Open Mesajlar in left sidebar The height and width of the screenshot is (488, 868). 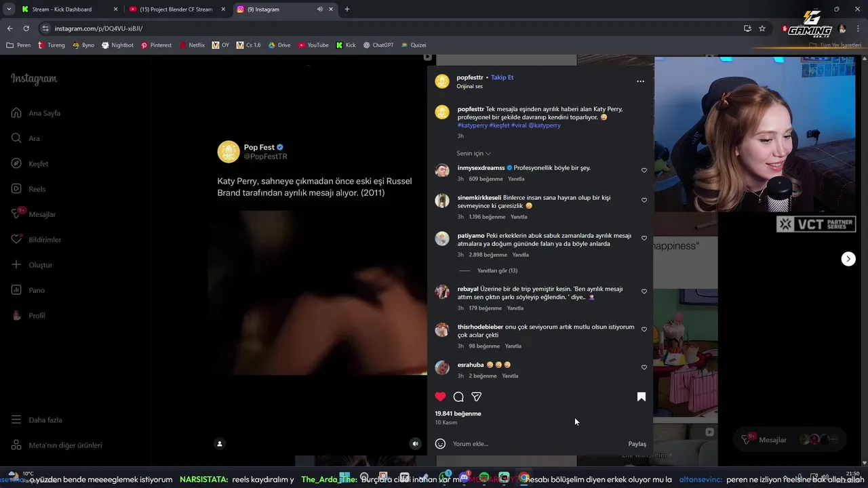coord(33,214)
